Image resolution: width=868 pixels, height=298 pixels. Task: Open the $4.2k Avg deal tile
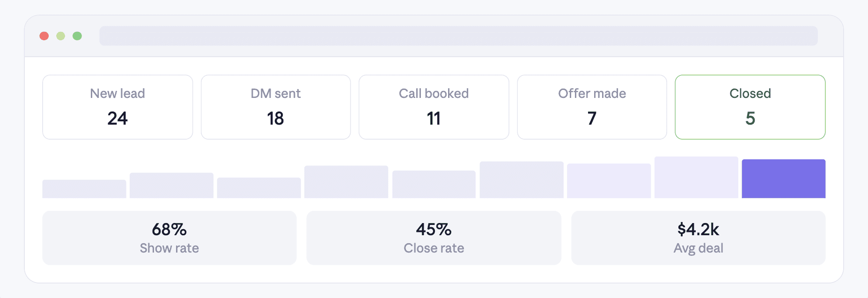(x=699, y=238)
